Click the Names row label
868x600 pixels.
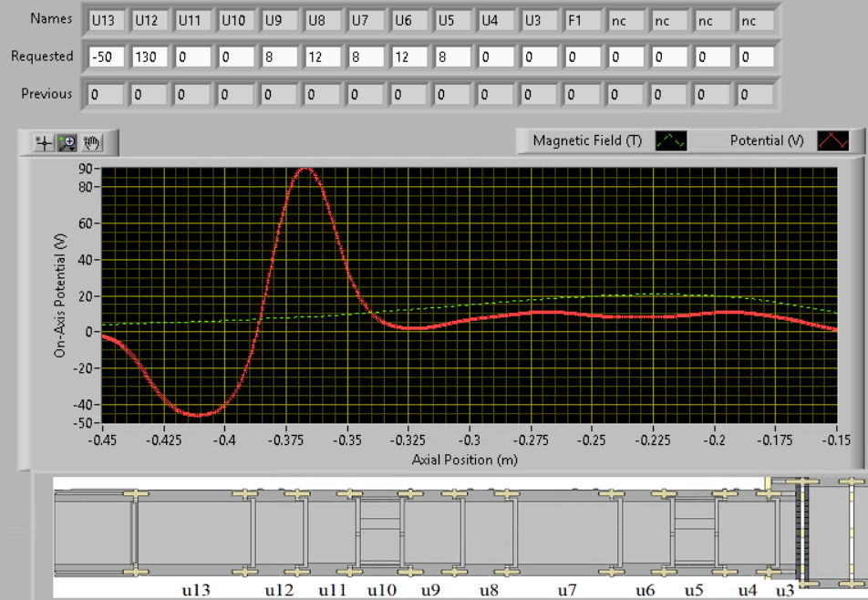[x=51, y=19]
